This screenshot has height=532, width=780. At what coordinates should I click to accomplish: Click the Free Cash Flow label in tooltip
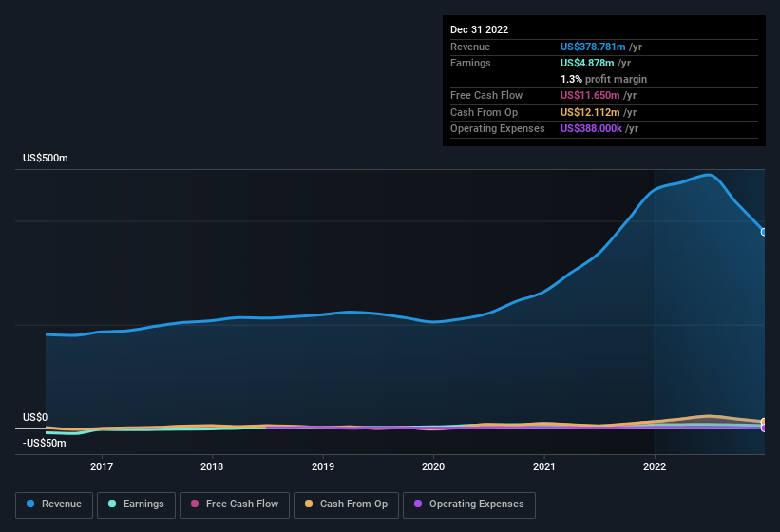click(x=486, y=95)
